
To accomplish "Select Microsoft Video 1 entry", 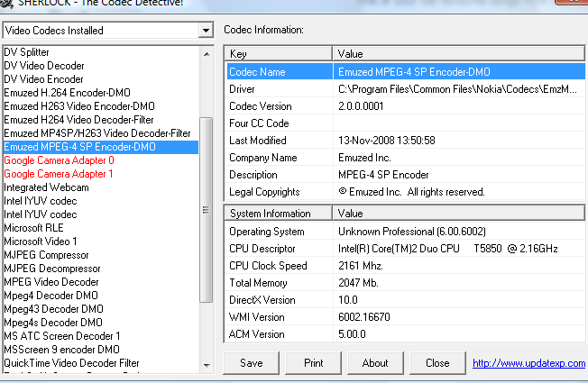I will click(101, 242).
